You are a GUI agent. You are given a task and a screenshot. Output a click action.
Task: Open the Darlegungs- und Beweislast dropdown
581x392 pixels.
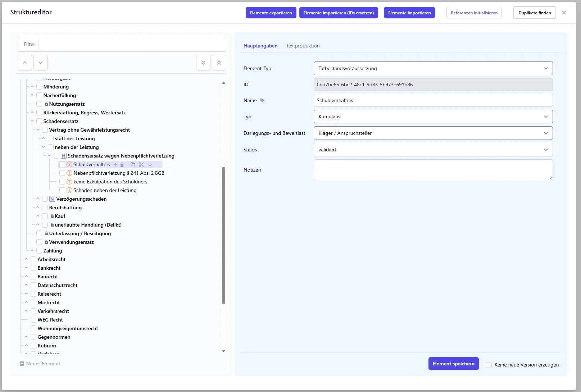click(x=433, y=133)
